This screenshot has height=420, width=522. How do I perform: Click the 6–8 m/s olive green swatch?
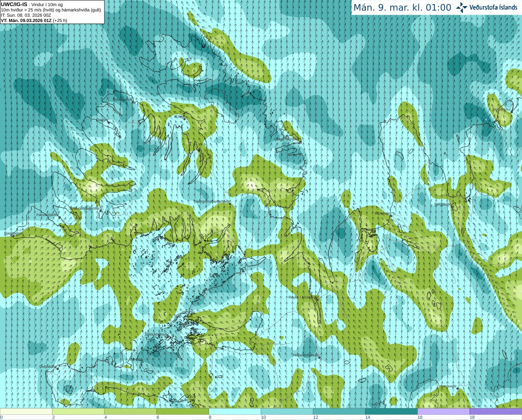point(183,411)
